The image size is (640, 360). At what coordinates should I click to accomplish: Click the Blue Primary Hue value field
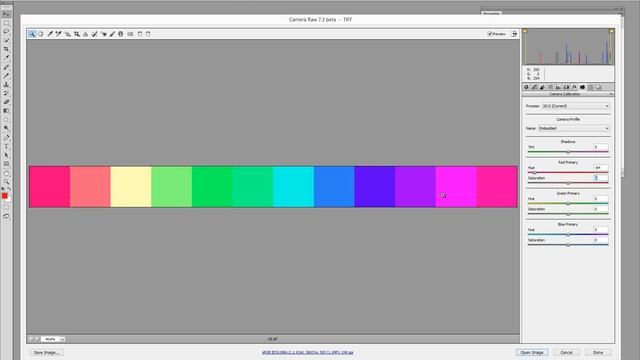(x=601, y=230)
